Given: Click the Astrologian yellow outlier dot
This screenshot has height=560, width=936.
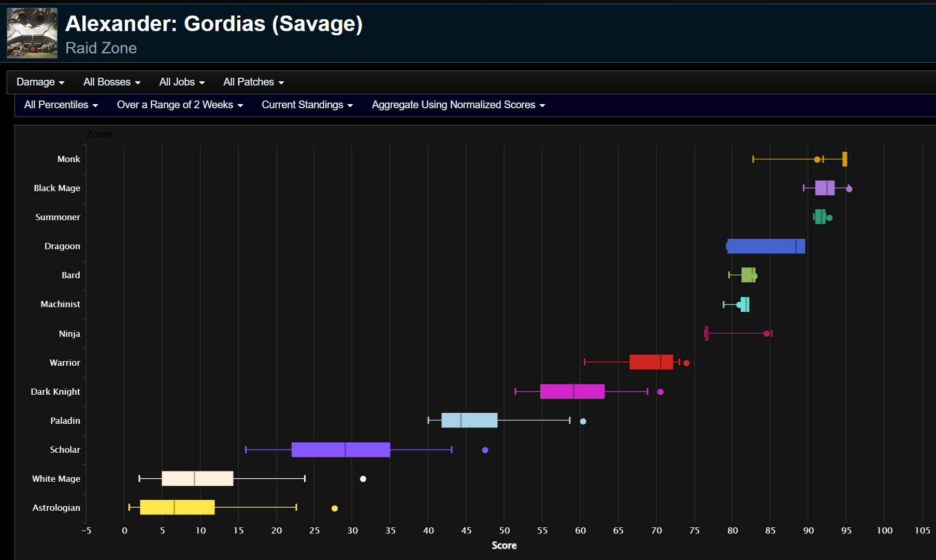Looking at the screenshot, I should [x=335, y=508].
